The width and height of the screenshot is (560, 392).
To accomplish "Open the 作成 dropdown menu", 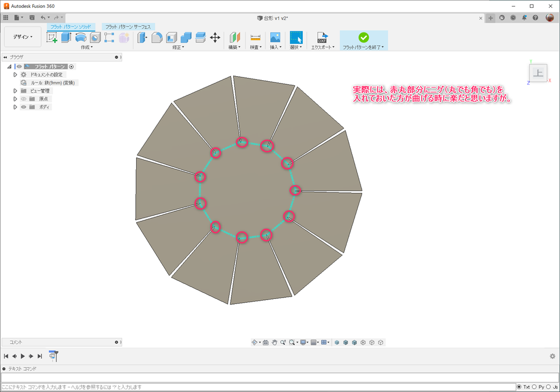I will click(x=86, y=47).
